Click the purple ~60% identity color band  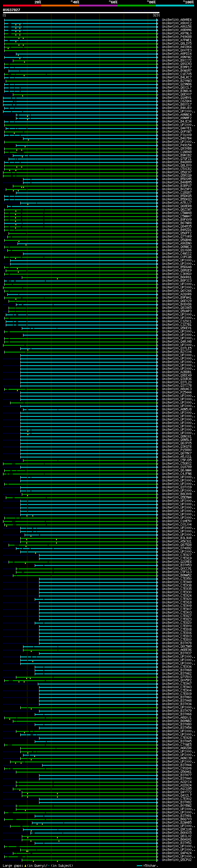tap(99, 6)
